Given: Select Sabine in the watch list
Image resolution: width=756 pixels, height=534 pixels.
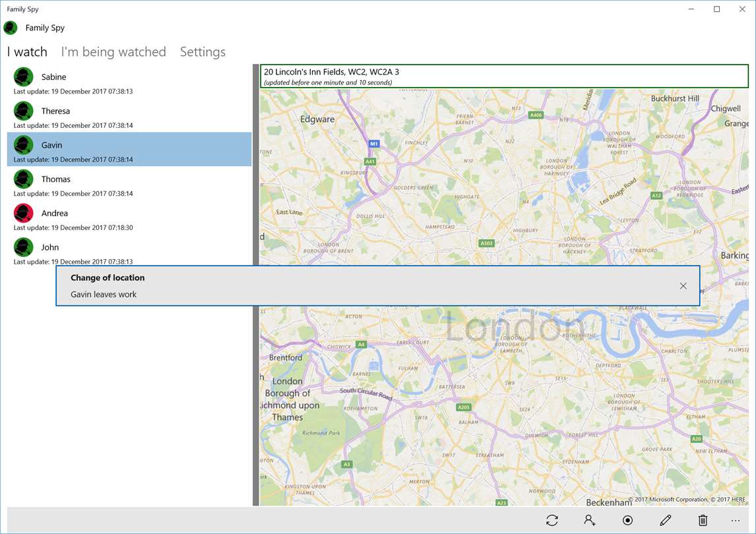Looking at the screenshot, I should [129, 81].
